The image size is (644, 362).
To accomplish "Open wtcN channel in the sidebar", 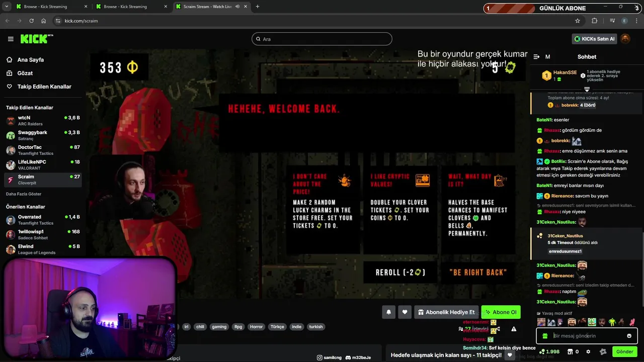I will (x=43, y=121).
